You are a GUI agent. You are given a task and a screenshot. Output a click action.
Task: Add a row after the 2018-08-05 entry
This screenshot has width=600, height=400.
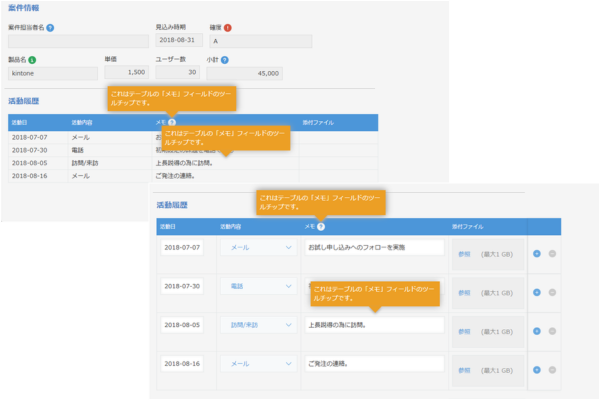point(537,329)
